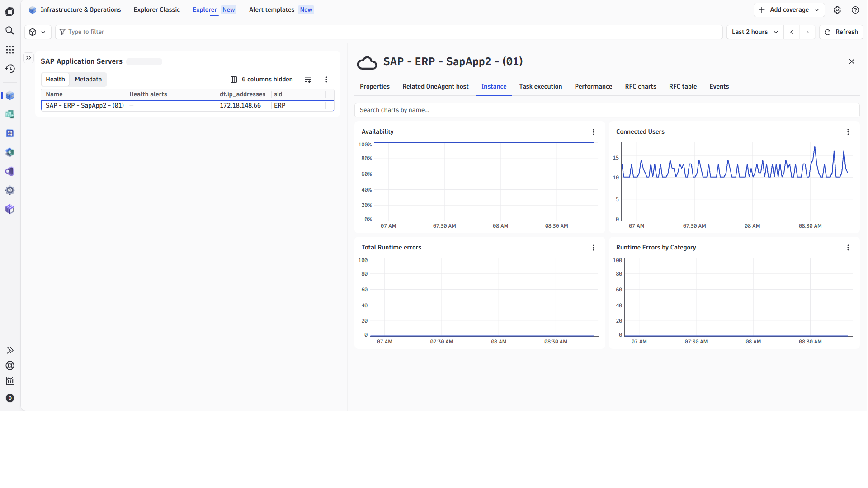Open the blue square dashboard app icon
The height and width of the screenshot is (488, 868).
tap(10, 133)
